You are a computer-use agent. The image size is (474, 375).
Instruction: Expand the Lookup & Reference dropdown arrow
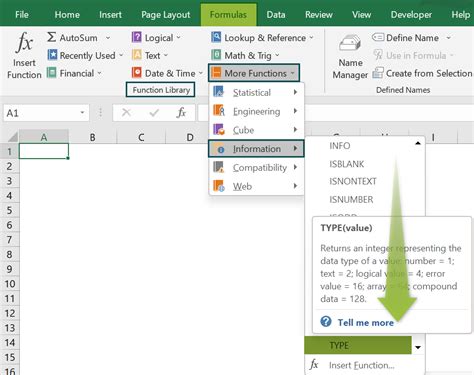[x=311, y=38]
